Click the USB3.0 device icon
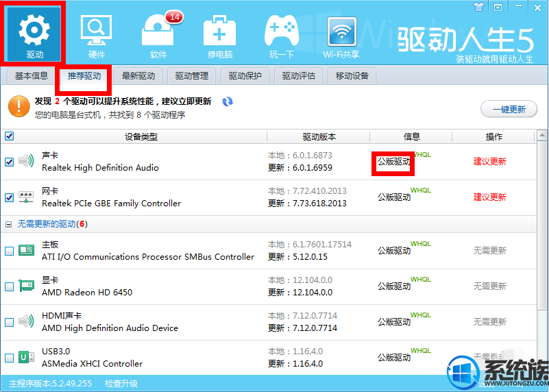This screenshot has height=392, width=549. click(x=26, y=357)
